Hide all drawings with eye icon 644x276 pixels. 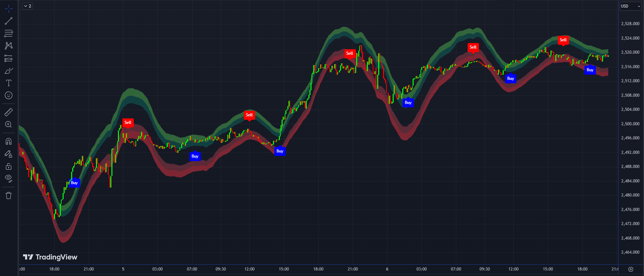click(x=9, y=179)
